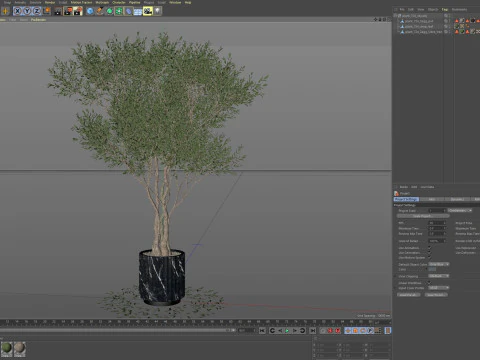
Task: Click the viewport toggle-view icon
Action: point(388,19)
